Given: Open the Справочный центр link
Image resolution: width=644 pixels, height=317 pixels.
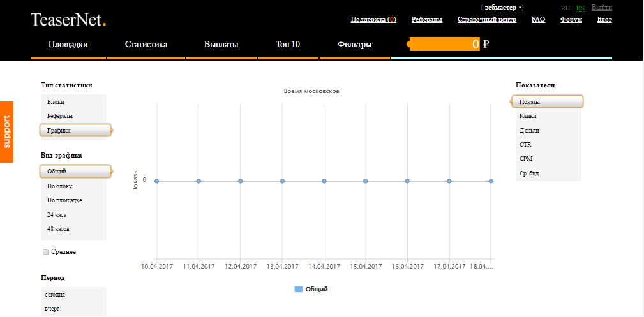Looking at the screenshot, I should pyautogui.click(x=486, y=19).
